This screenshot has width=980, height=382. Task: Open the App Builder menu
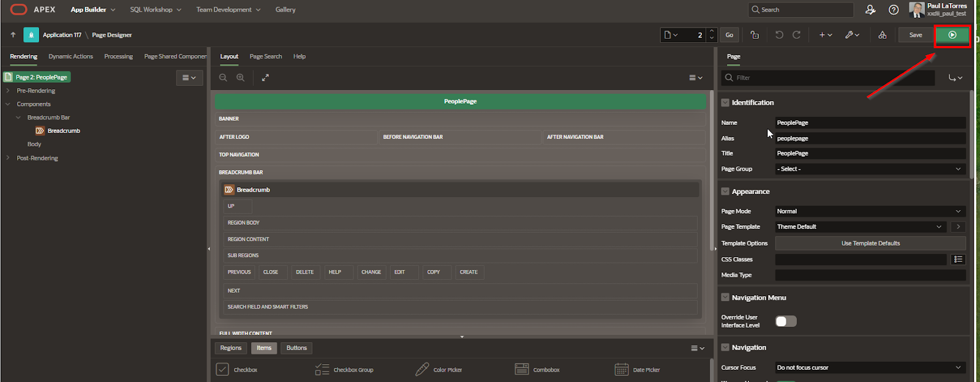point(92,10)
